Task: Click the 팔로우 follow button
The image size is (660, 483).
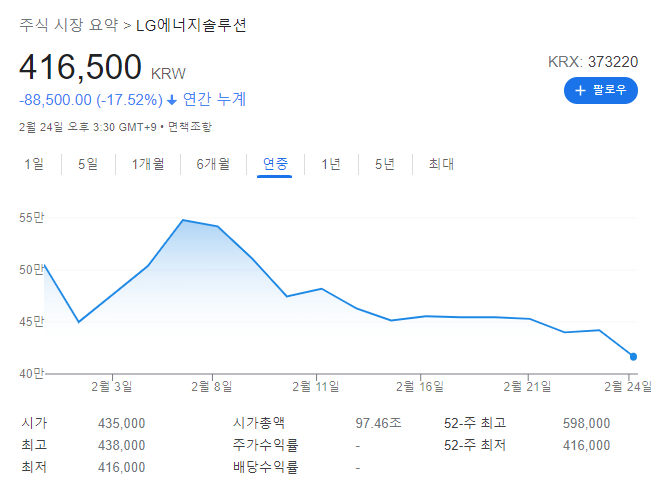Action: [x=601, y=90]
